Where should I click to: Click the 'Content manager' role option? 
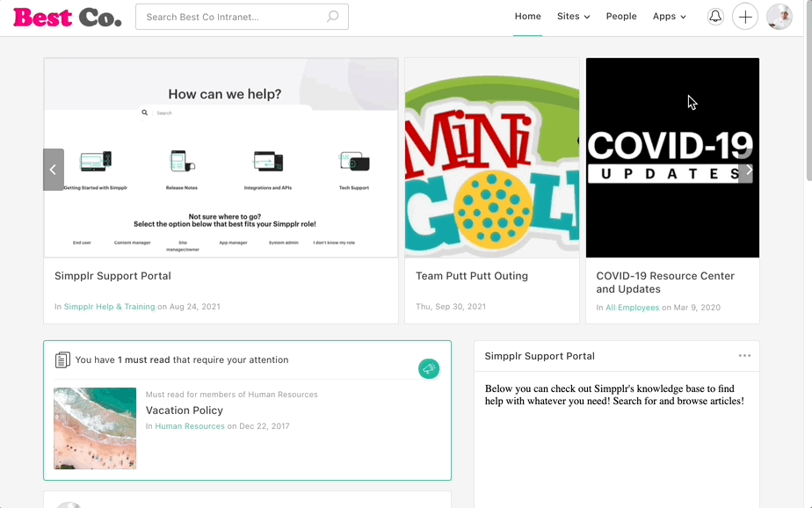pyautogui.click(x=133, y=243)
